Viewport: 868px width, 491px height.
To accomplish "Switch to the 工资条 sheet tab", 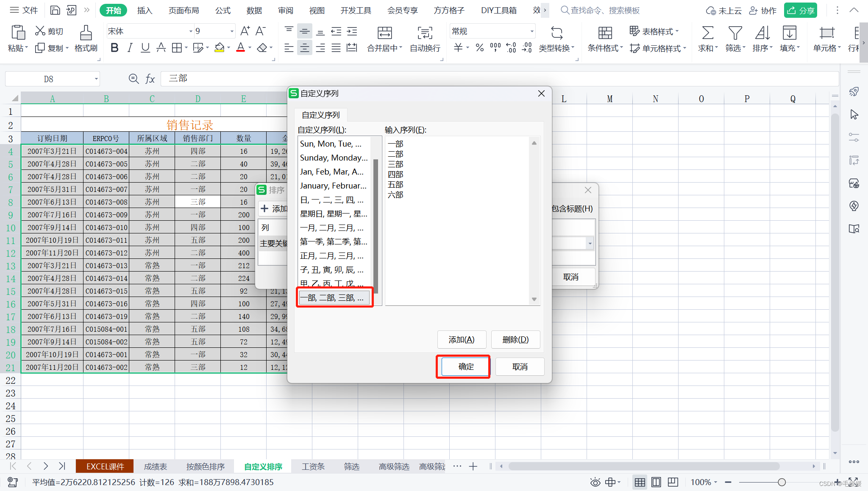I will [313, 466].
